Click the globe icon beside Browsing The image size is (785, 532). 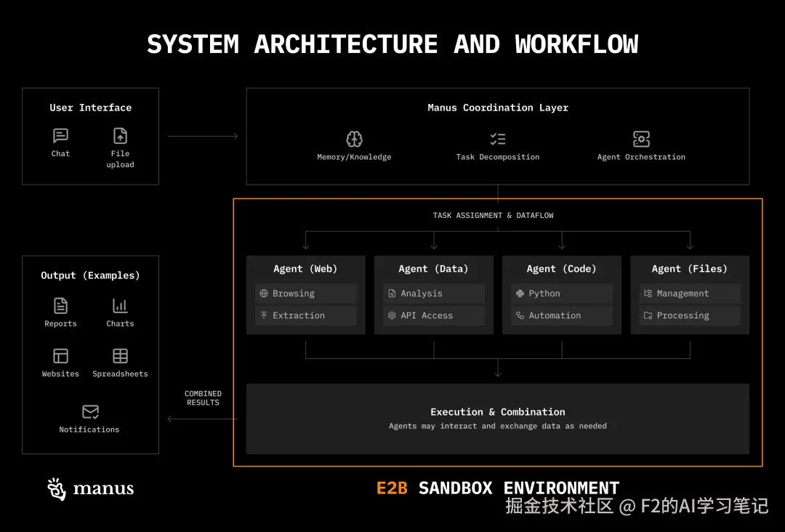point(264,294)
